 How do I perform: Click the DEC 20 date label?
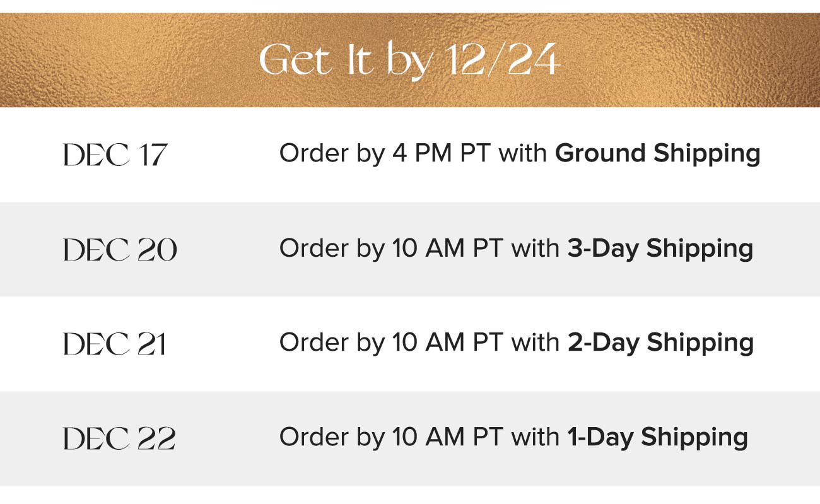(x=120, y=249)
